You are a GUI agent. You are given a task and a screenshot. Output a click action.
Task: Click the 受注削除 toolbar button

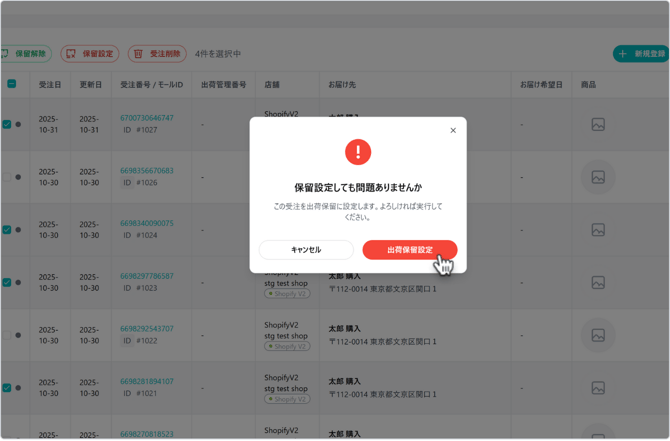pyautogui.click(x=157, y=54)
